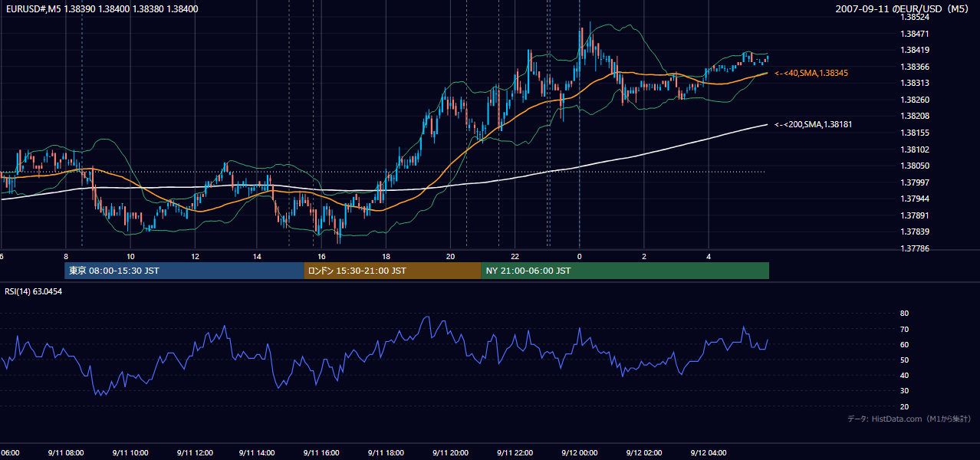Click price axis label 1.38155
980x460 pixels.
pyautogui.click(x=915, y=133)
